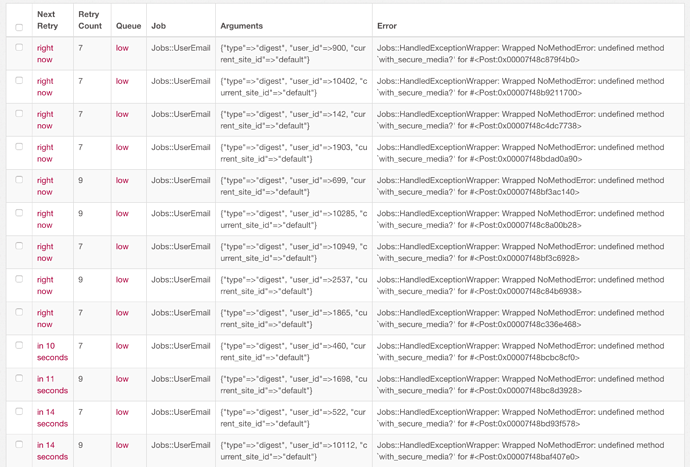
Task: Open the 'low' queue link for user_id 10112
Action: [122, 445]
